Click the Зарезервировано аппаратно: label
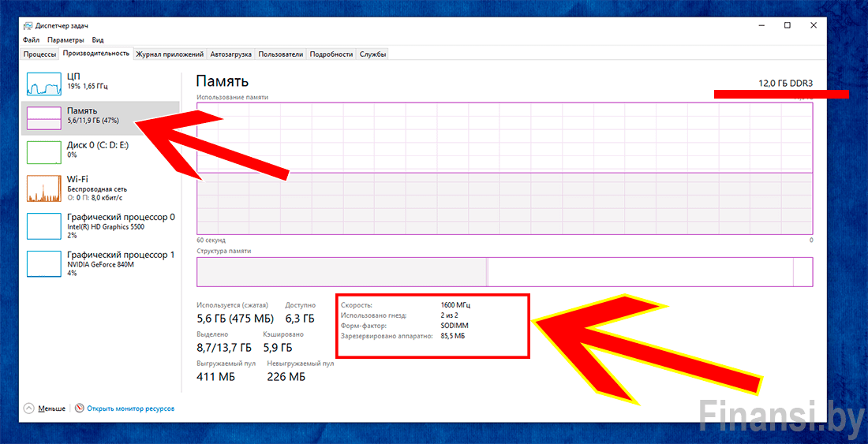This screenshot has width=868, height=444. click(387, 336)
